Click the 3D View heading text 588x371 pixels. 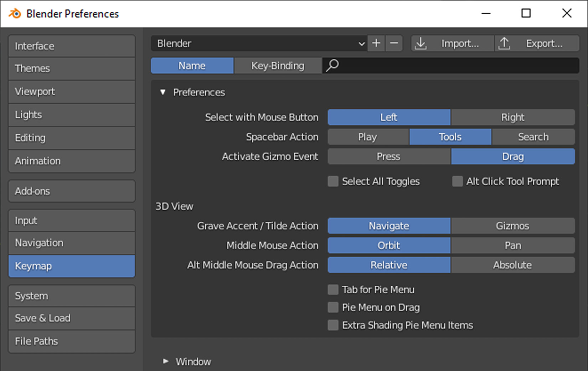point(174,206)
